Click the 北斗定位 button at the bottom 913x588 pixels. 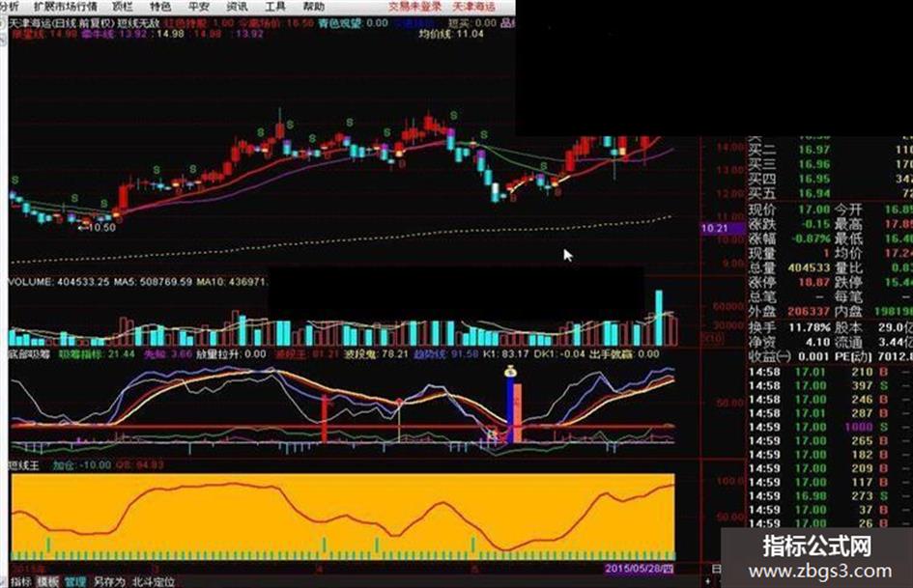click(154, 581)
